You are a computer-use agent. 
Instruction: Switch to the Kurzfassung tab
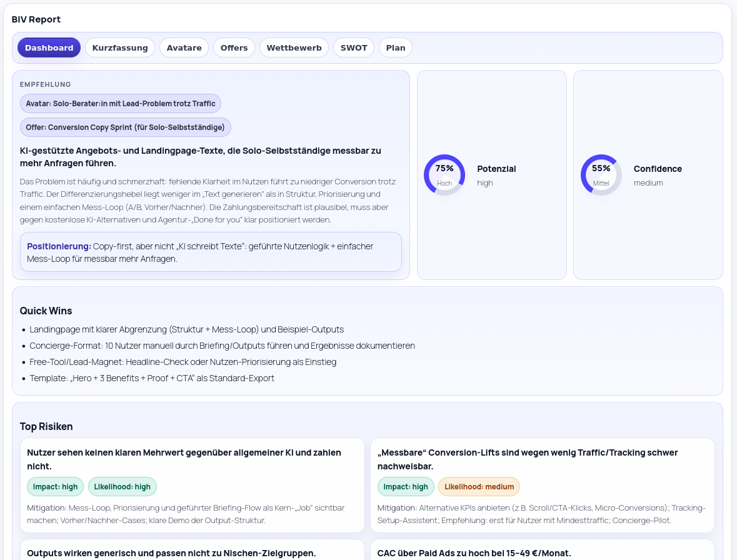point(120,47)
